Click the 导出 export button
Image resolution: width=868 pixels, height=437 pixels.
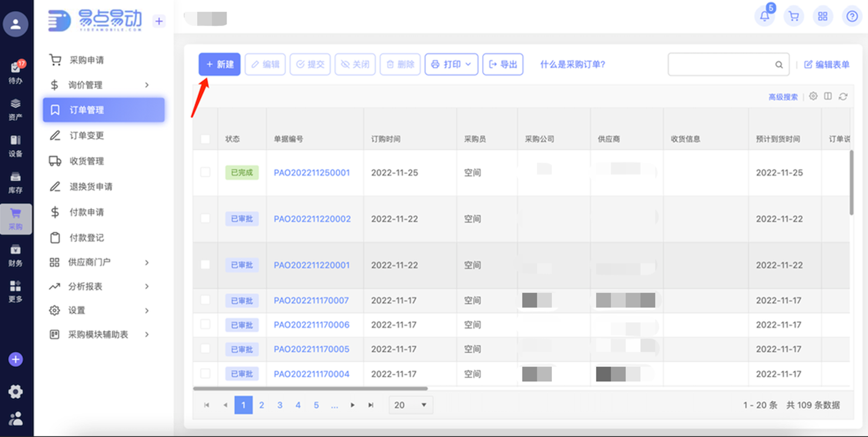(x=503, y=64)
